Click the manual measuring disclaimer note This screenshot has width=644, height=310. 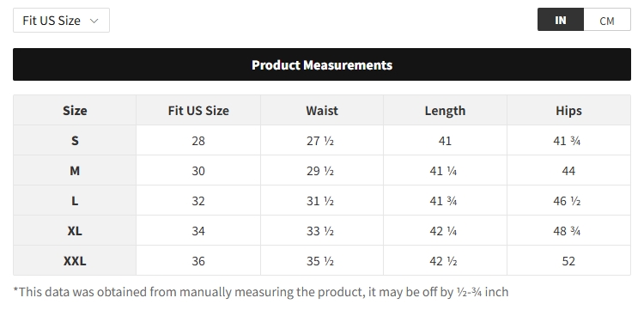[261, 292]
